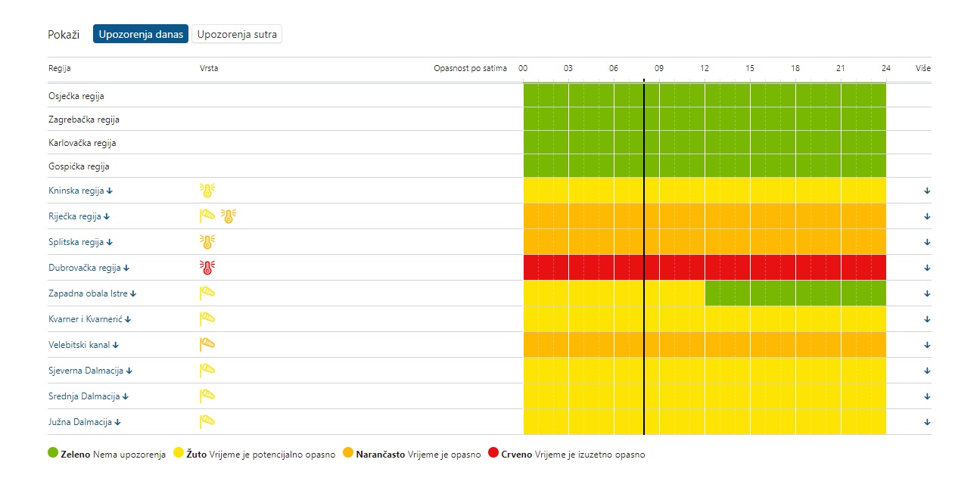Expand Velebitski kanal details with far-right arrow
The image size is (980, 478).
coord(927,345)
